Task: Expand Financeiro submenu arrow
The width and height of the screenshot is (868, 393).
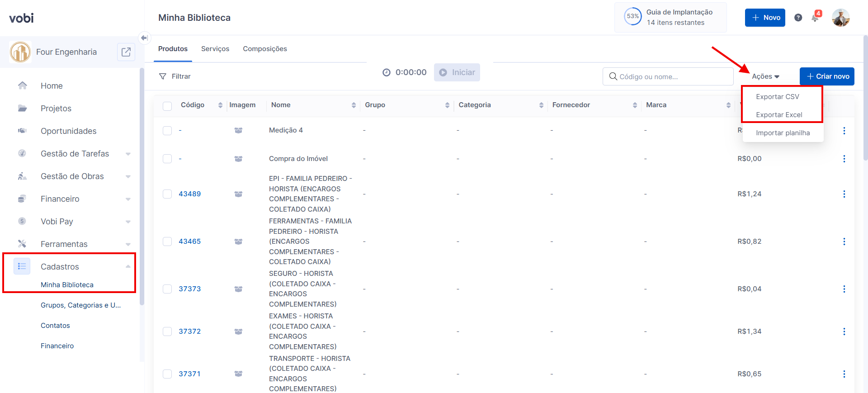Action: pyautogui.click(x=128, y=199)
